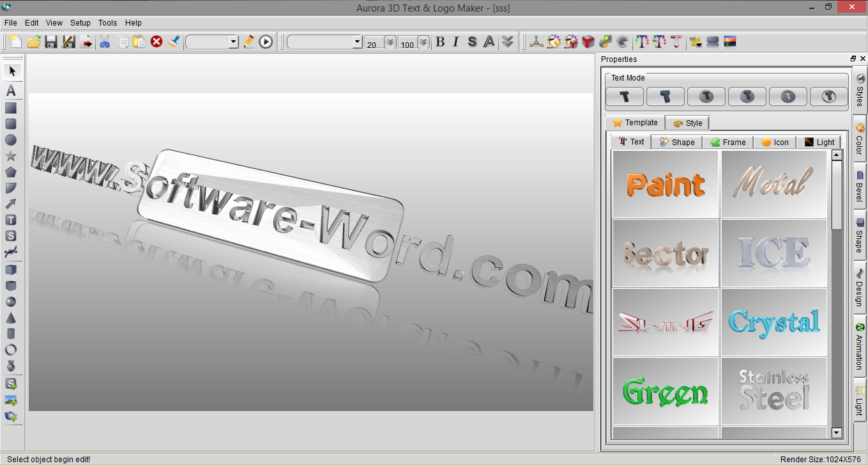Select the cone 3D shape tool

point(11,318)
